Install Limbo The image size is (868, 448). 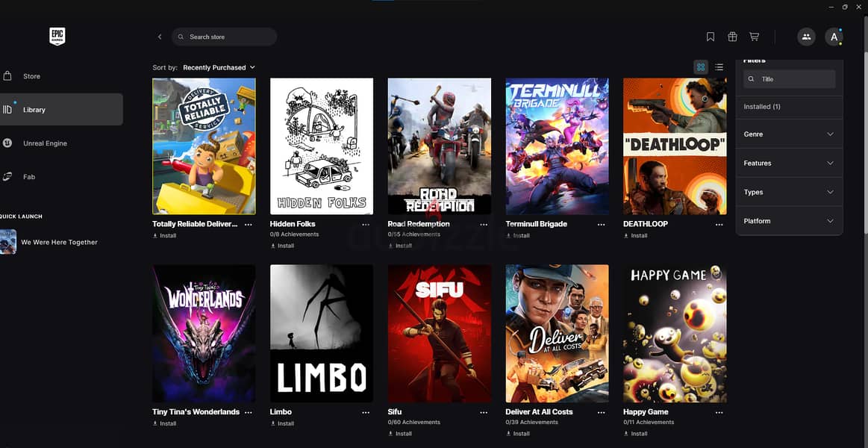(282, 423)
